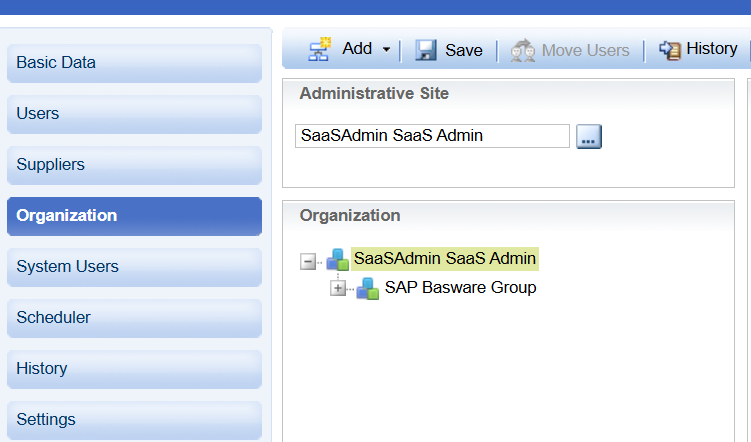
Task: Click the SAP Basware Group node icon
Action: 367,288
